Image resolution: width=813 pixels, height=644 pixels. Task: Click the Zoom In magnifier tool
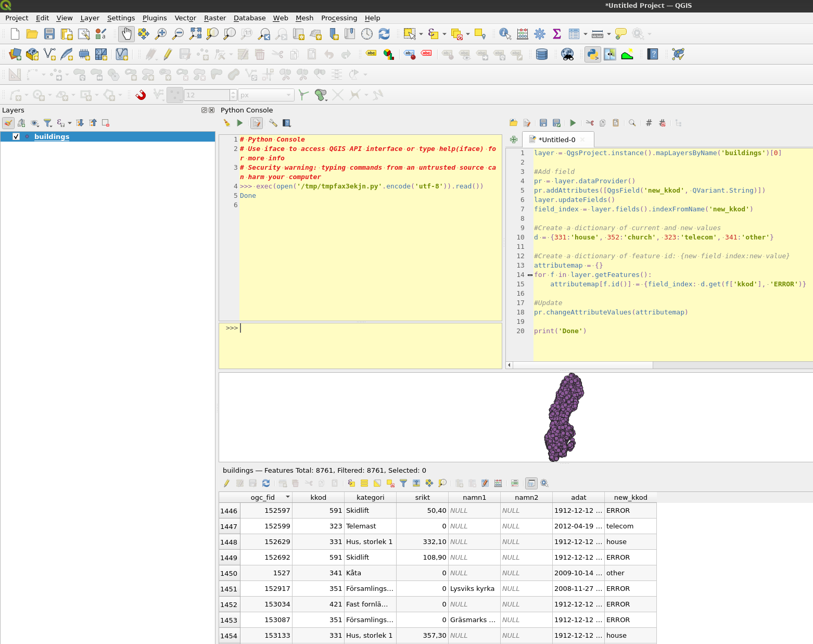161,34
